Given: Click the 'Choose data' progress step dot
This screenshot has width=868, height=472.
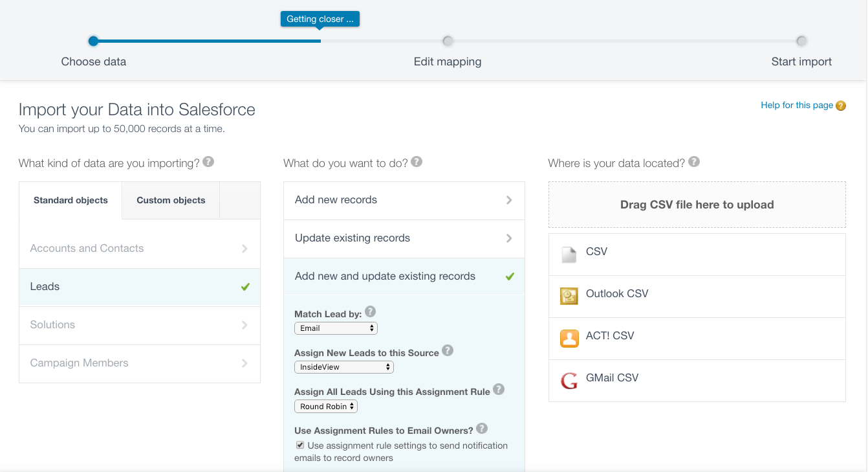Looking at the screenshot, I should coord(93,41).
